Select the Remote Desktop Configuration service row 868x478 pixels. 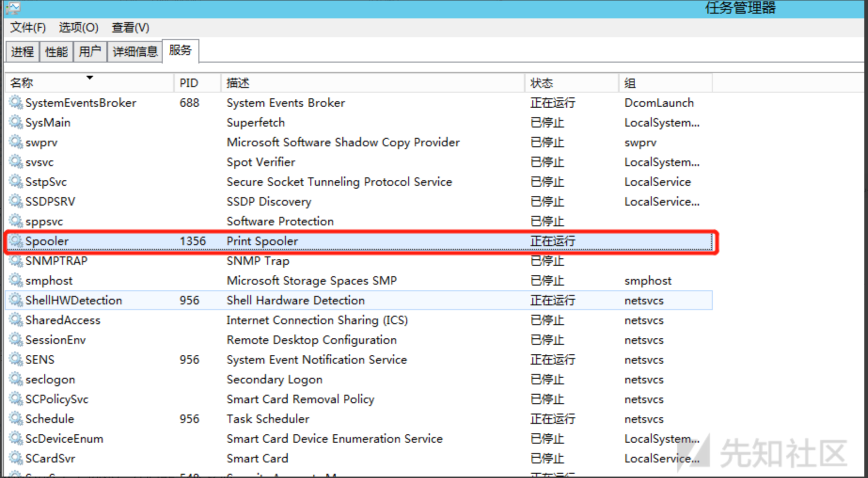click(x=311, y=340)
